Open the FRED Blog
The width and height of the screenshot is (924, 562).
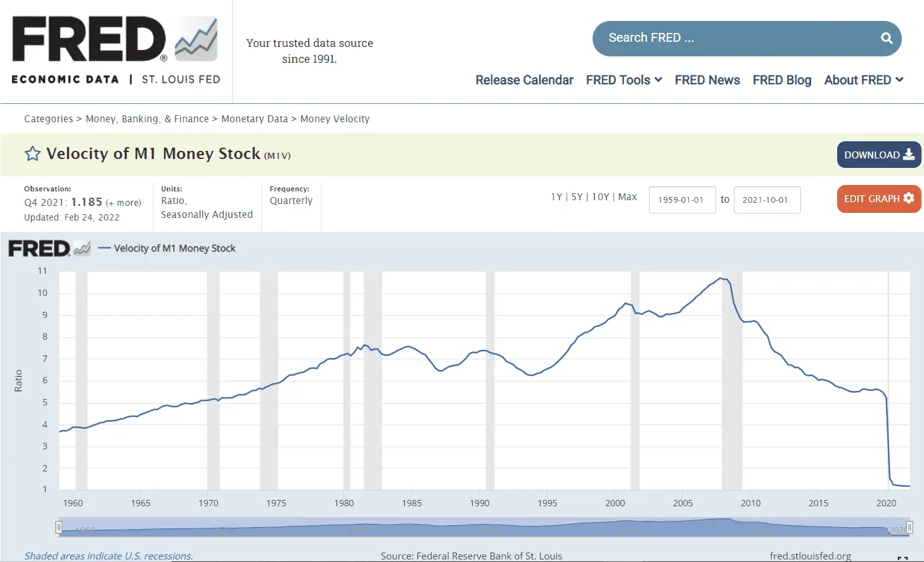click(x=782, y=80)
